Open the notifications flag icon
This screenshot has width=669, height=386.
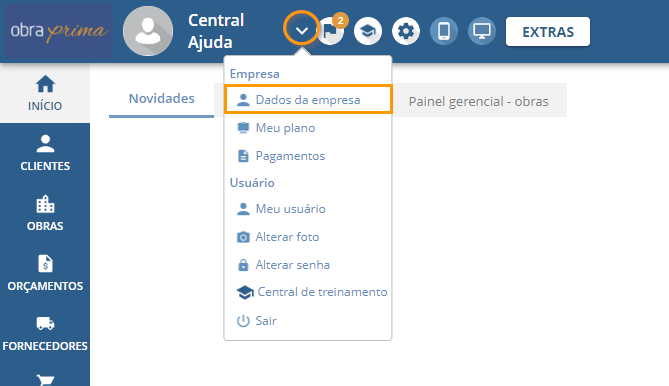pos(332,31)
